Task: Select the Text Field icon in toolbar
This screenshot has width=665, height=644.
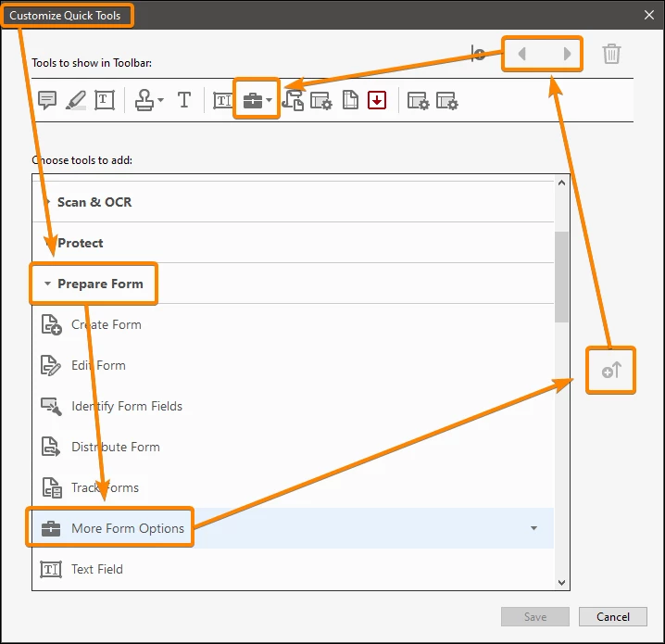Action: click(222, 101)
